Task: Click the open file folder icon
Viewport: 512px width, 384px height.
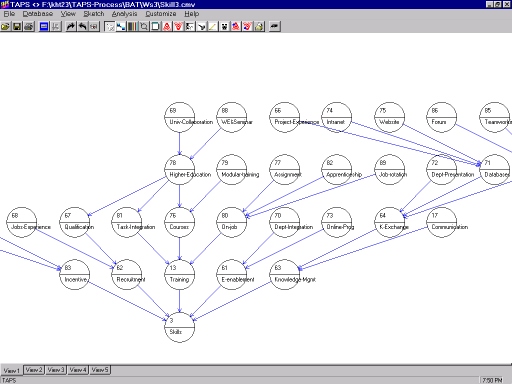Action: pos(6,26)
